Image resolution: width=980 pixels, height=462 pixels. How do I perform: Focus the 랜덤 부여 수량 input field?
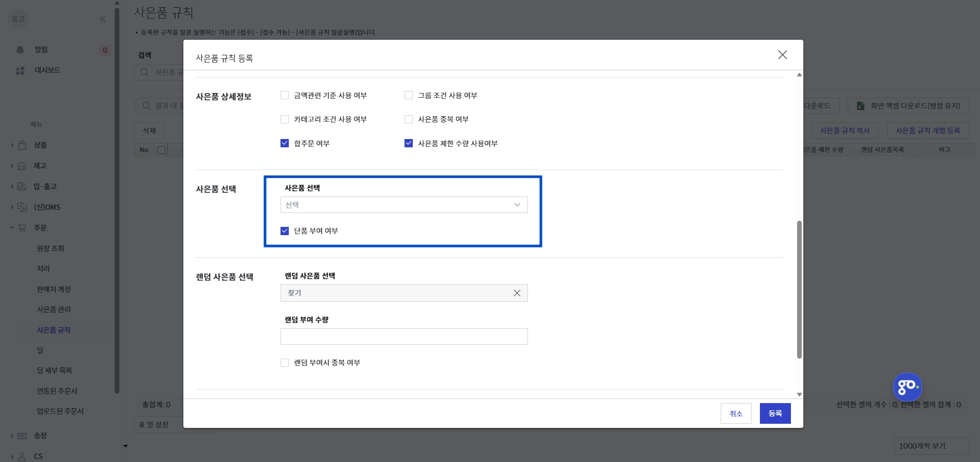[403, 336]
